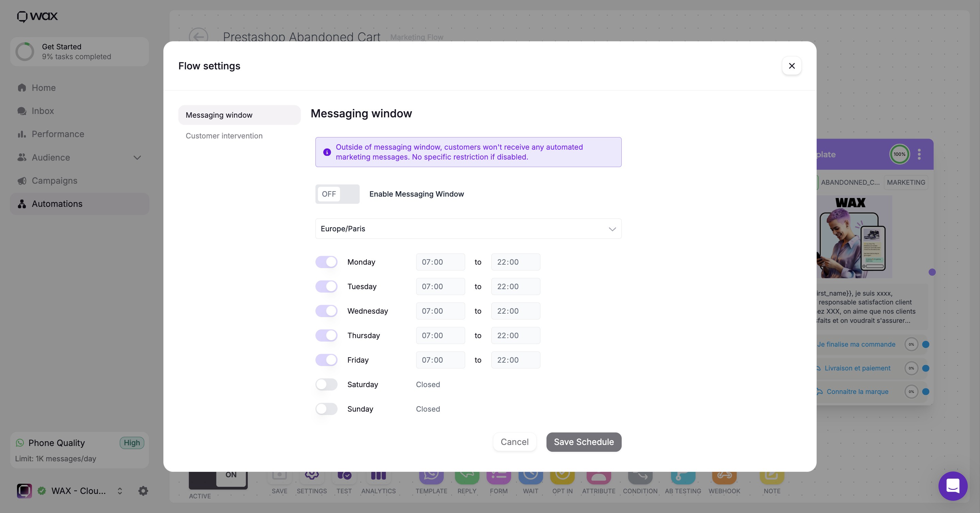Click the 100% progress ring on template card
The image size is (980, 513).
point(899,154)
